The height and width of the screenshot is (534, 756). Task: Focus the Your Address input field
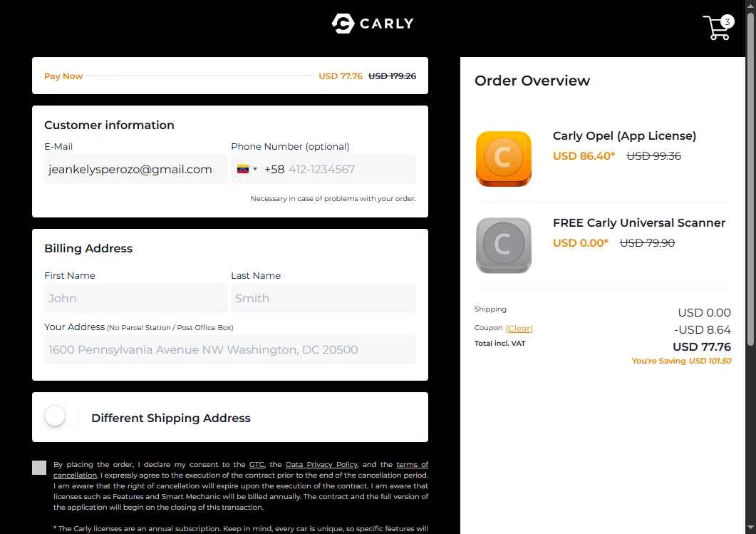[x=230, y=349]
